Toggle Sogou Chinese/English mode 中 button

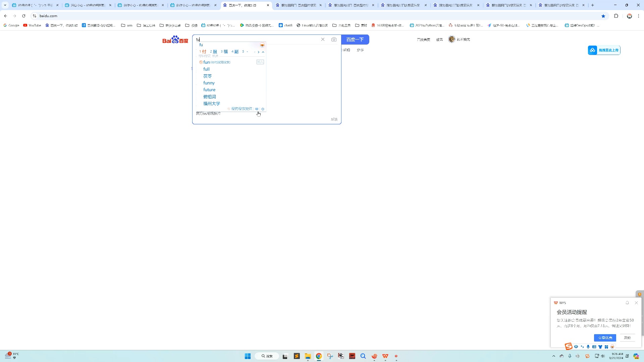click(x=576, y=347)
